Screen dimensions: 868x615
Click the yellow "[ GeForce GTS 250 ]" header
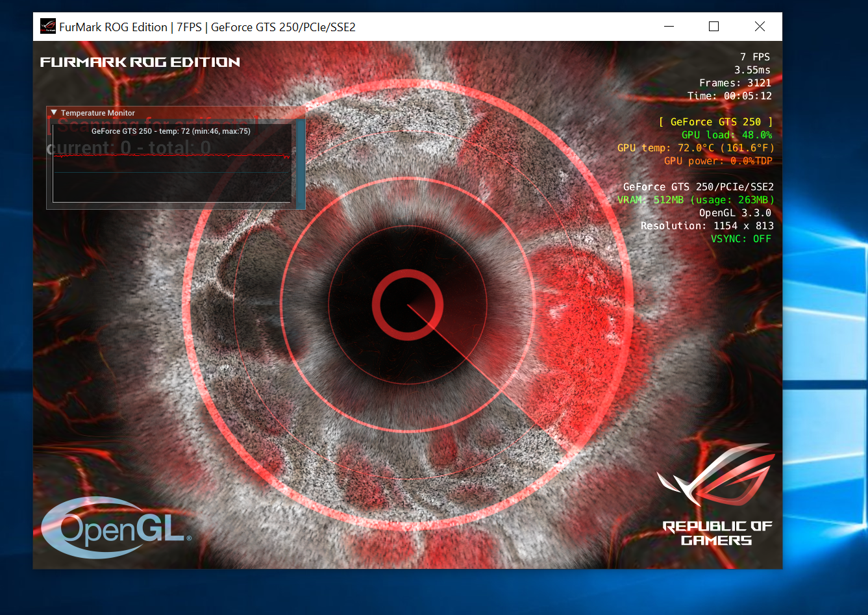(x=715, y=122)
